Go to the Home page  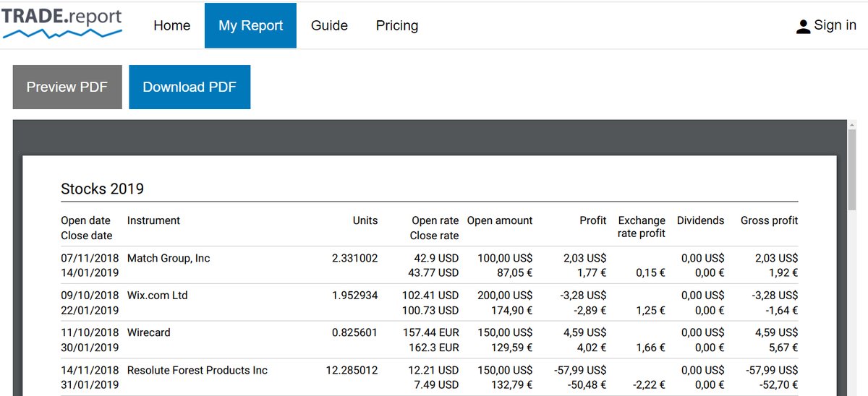point(172,26)
